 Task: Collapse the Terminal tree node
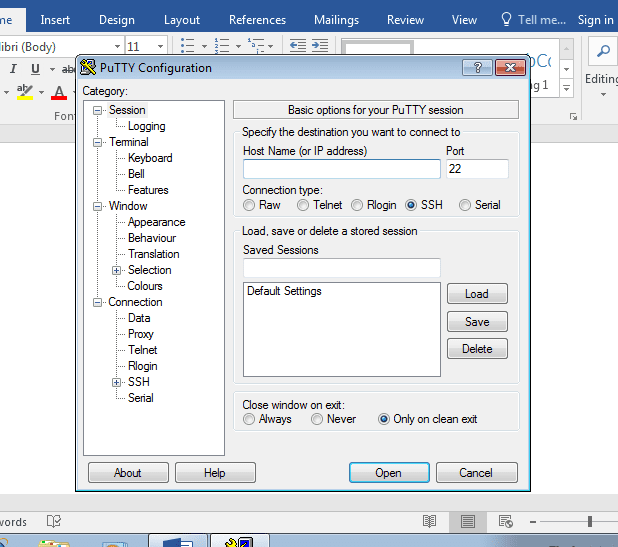pyautogui.click(x=97, y=142)
